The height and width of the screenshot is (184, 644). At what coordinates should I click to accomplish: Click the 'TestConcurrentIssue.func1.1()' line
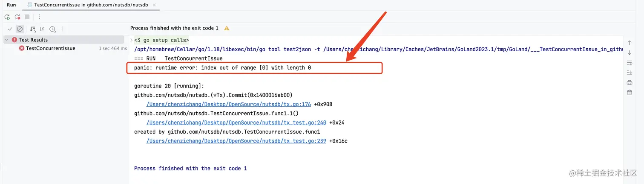216,114
